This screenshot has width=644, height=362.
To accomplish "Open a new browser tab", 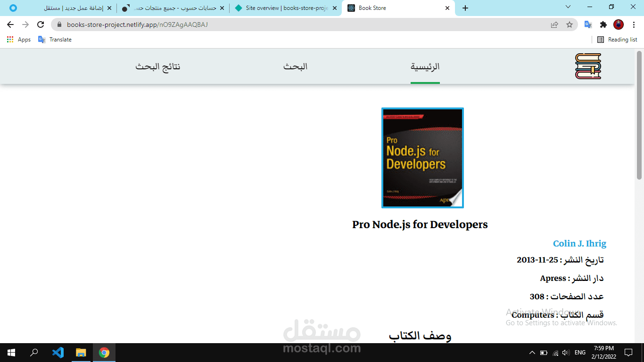I will tap(465, 8).
